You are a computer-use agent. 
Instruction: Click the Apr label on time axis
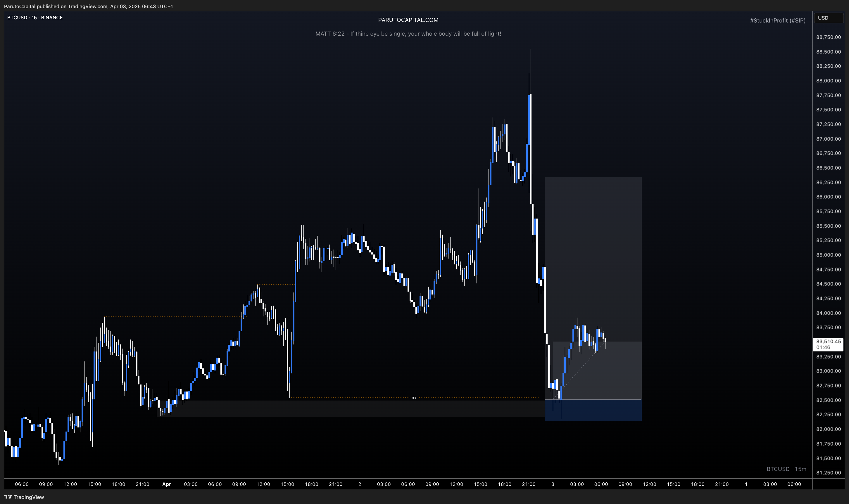pos(166,484)
